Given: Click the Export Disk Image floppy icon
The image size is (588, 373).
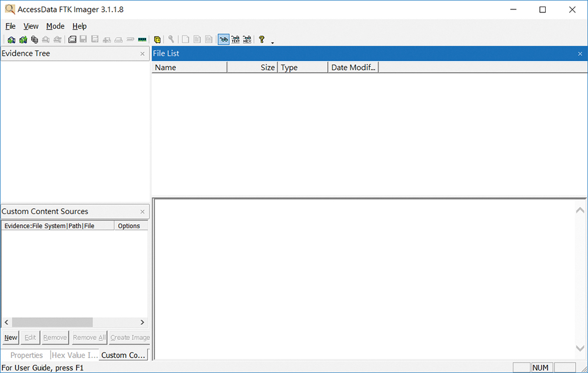Looking at the screenshot, I should click(x=83, y=39).
